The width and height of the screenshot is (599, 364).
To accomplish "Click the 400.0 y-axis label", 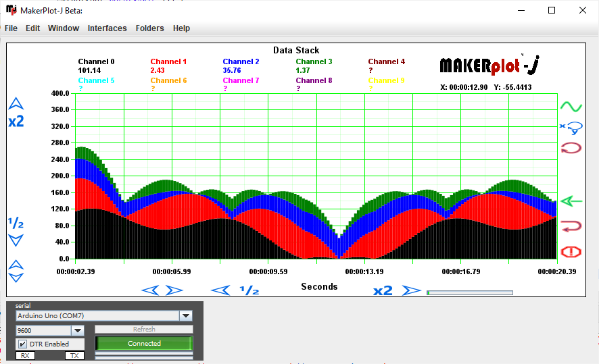I will (60, 93).
